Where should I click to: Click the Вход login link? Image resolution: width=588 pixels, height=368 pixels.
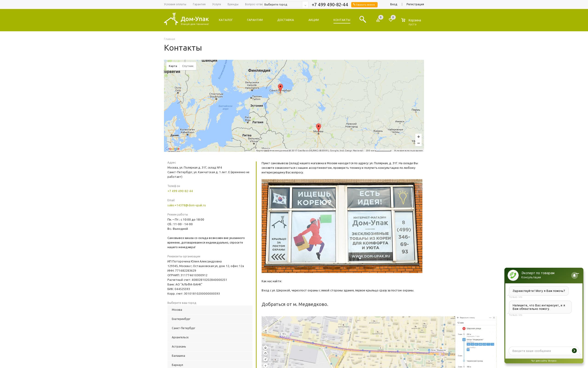point(394,4)
